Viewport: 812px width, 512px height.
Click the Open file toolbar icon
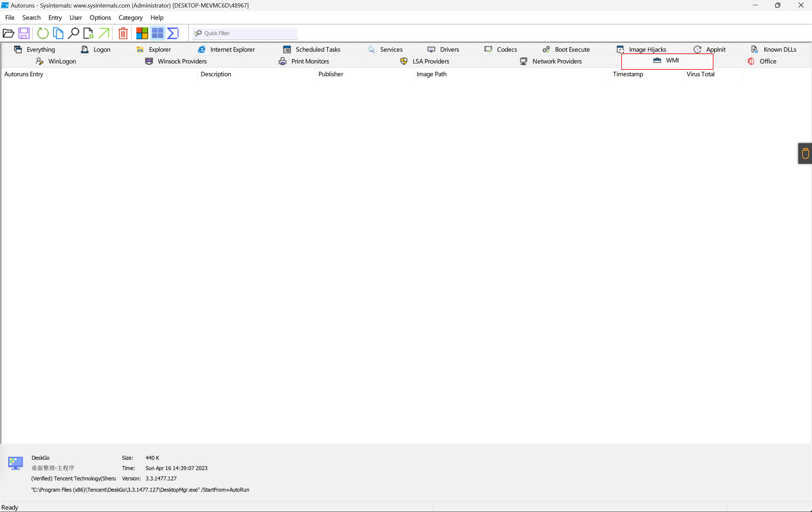9,33
